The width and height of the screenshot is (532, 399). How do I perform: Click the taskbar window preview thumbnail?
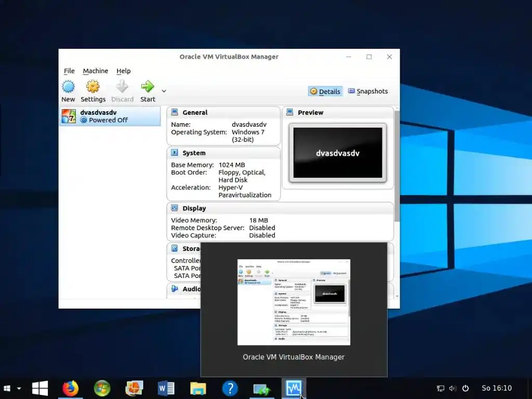tap(294, 302)
